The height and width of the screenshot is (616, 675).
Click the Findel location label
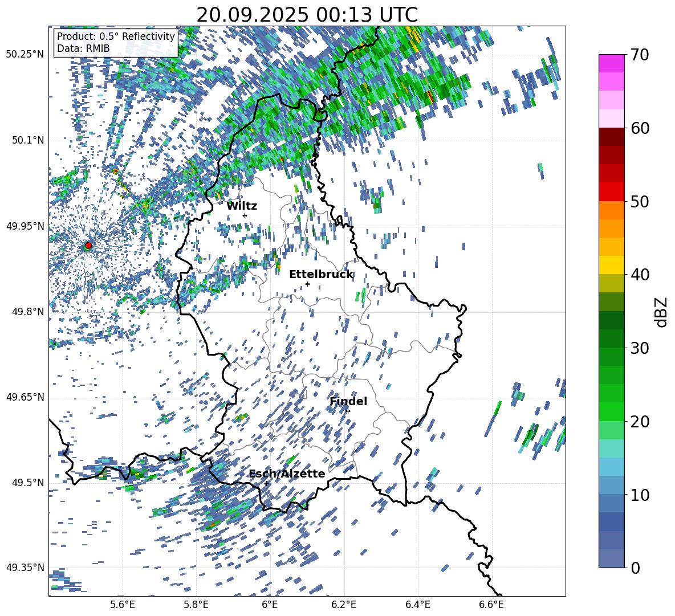pos(348,401)
